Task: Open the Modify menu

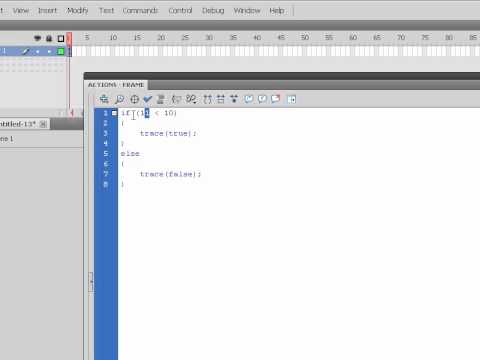Action: pyautogui.click(x=78, y=11)
